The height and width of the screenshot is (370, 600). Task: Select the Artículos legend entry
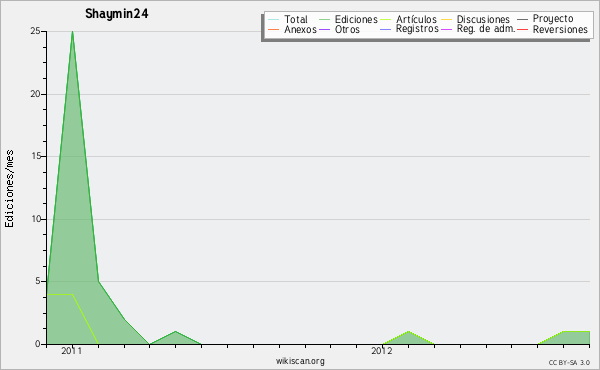coord(416,19)
